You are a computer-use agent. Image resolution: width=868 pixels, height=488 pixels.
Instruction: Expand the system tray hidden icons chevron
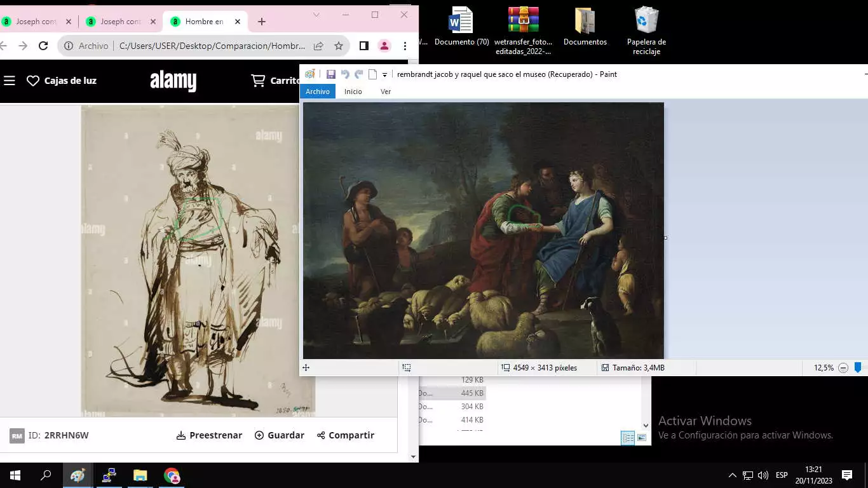[x=732, y=475]
